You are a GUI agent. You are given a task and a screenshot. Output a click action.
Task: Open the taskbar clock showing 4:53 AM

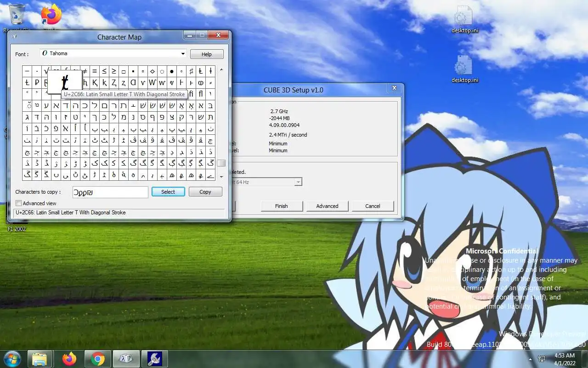[x=564, y=359]
